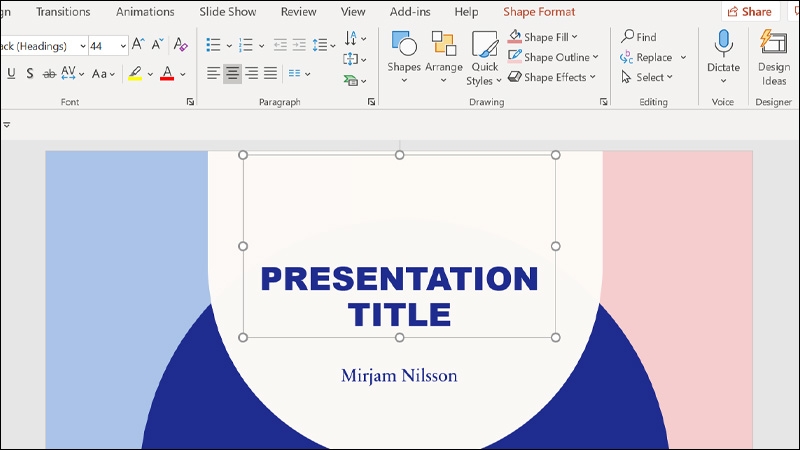Open font name dropdown

coord(83,46)
